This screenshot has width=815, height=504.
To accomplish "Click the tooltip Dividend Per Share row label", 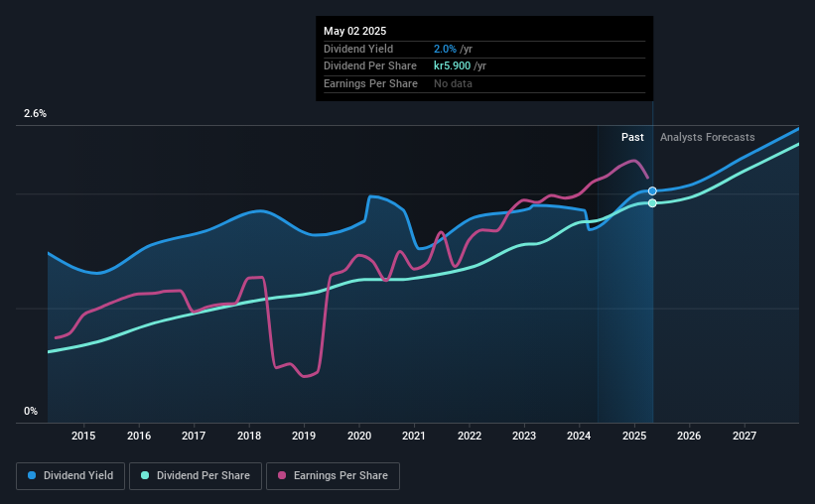I will [370, 66].
